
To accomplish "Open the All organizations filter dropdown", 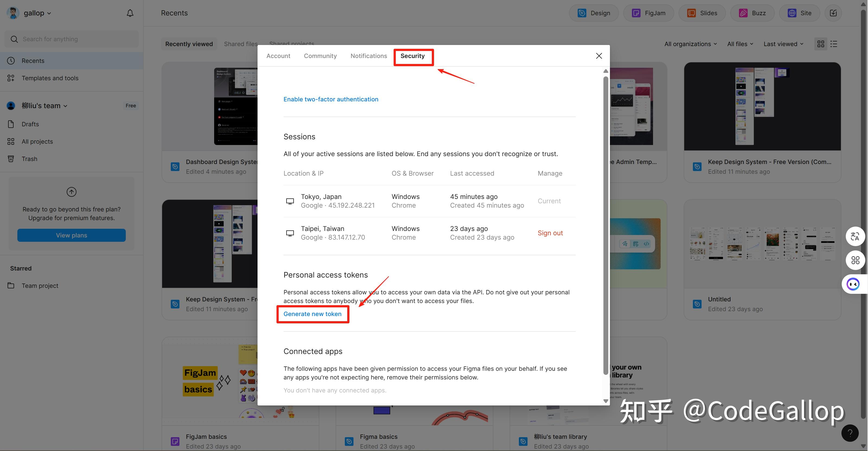I will (690, 44).
